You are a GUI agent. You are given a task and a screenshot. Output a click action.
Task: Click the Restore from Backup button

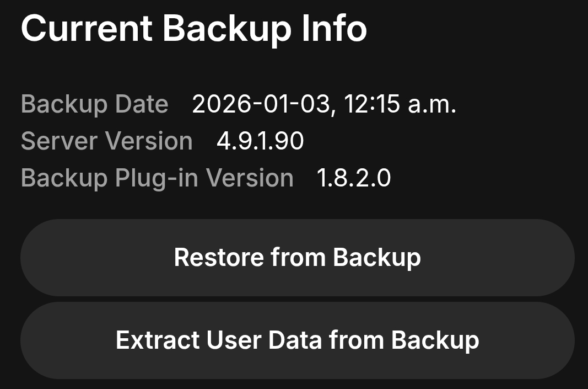coord(297,258)
